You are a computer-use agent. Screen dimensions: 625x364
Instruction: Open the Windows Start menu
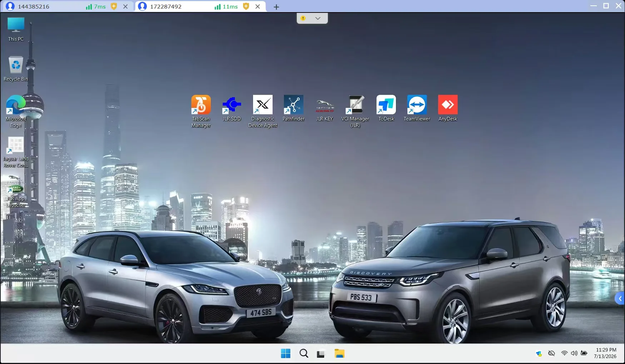286,354
